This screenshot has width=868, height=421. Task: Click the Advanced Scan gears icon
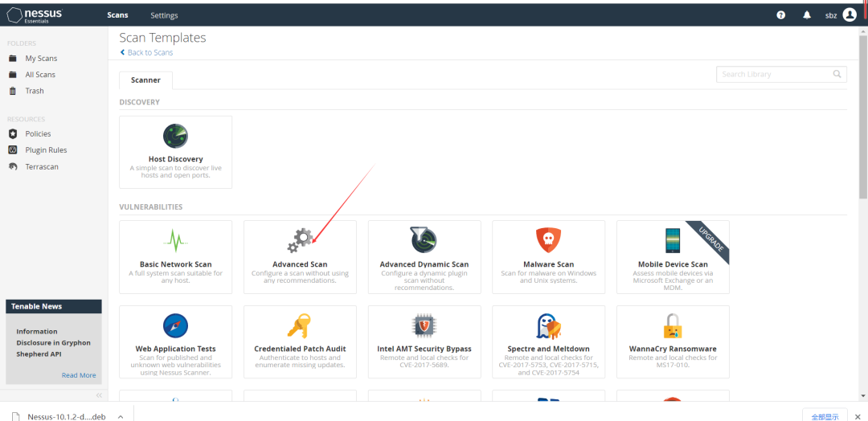pos(300,240)
